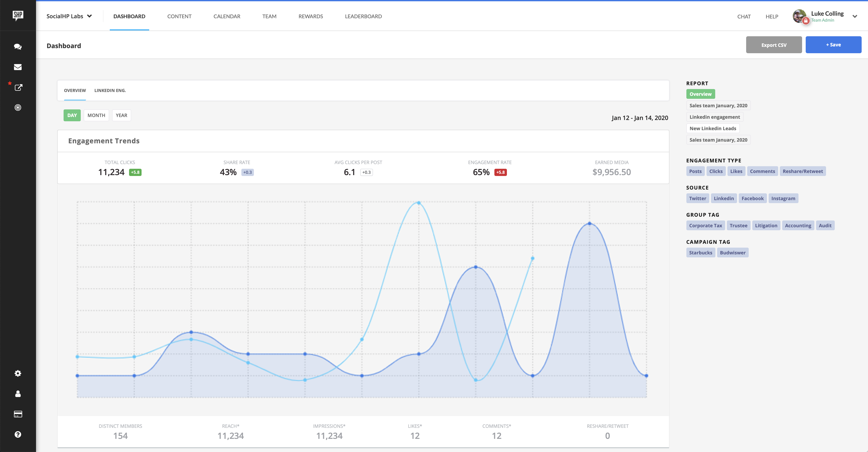
Task: Click the Export CSV button
Action: pos(774,45)
